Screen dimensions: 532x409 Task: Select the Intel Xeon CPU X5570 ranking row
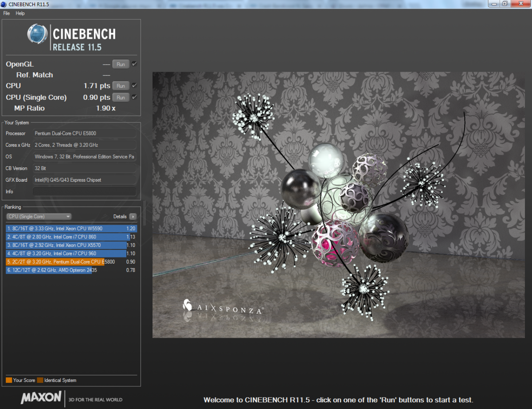click(72, 245)
